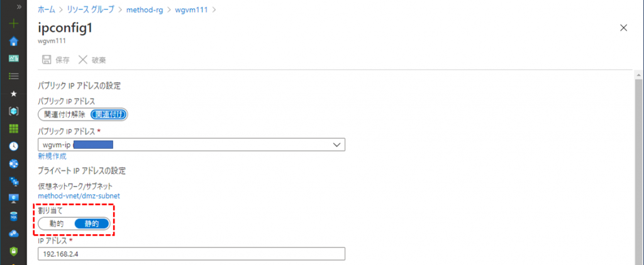Viewport: 644px width, 265px height.
Task: Expand the left sidebar with chevrons
Action: click(19, 7)
